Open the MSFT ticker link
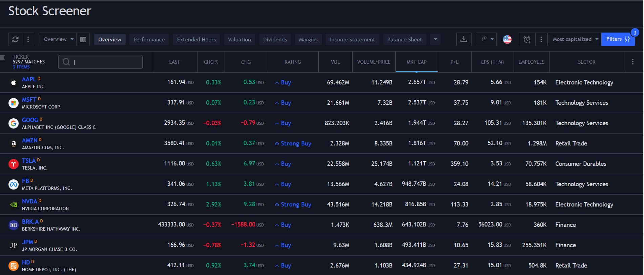644x275 pixels. pos(29,99)
